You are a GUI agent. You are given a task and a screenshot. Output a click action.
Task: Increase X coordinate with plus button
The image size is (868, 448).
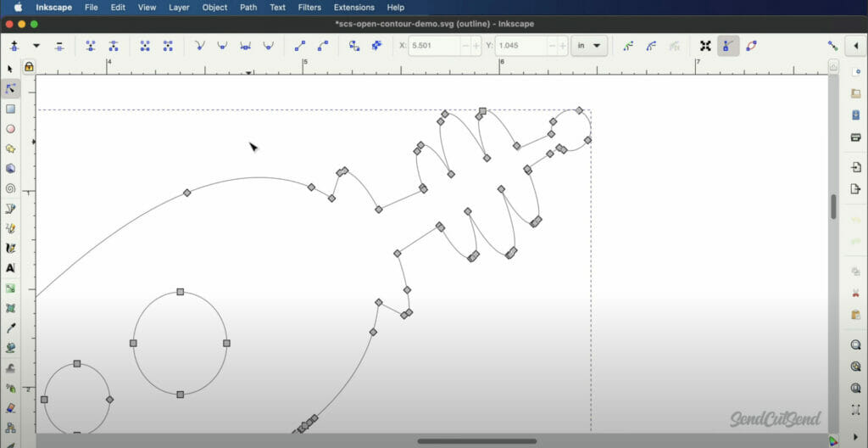tap(476, 46)
